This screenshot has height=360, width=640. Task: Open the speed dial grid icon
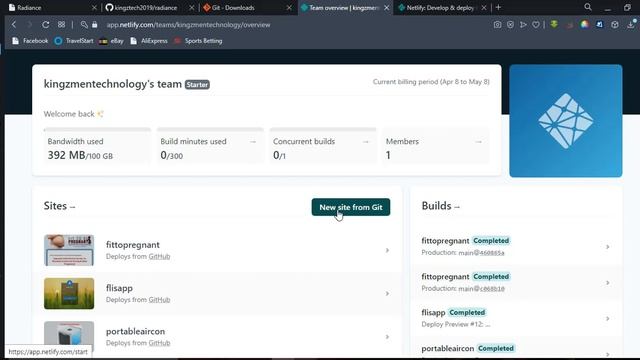click(61, 24)
